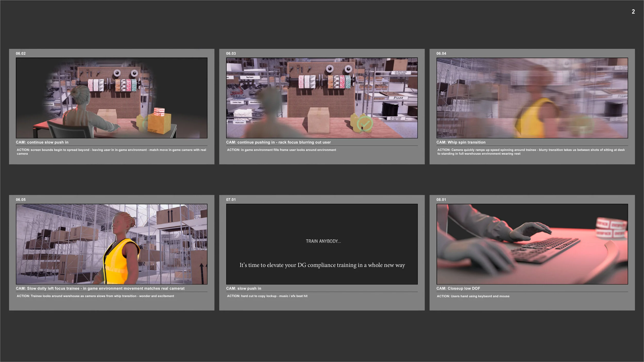Click 'CAM: Whip spin transition' caption

click(x=461, y=142)
